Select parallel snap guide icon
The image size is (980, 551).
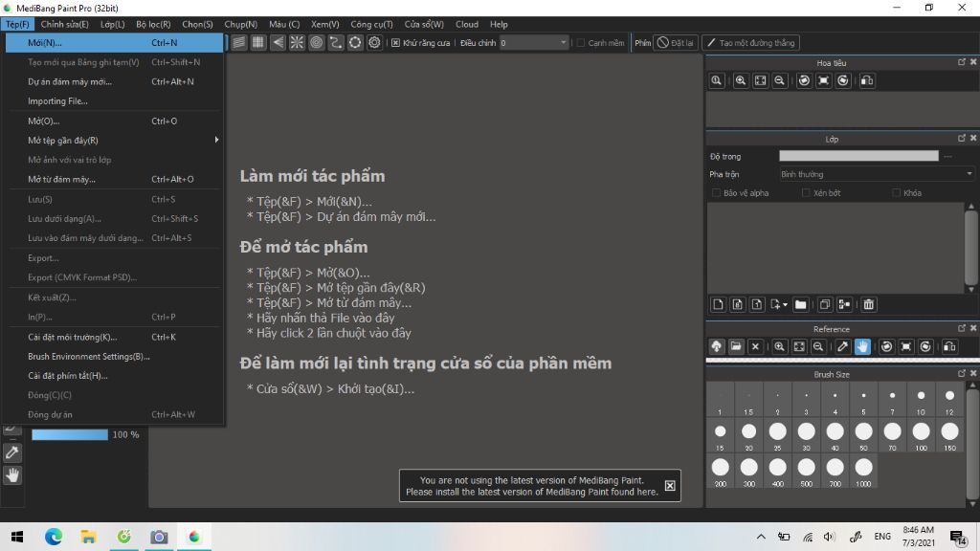coord(238,42)
